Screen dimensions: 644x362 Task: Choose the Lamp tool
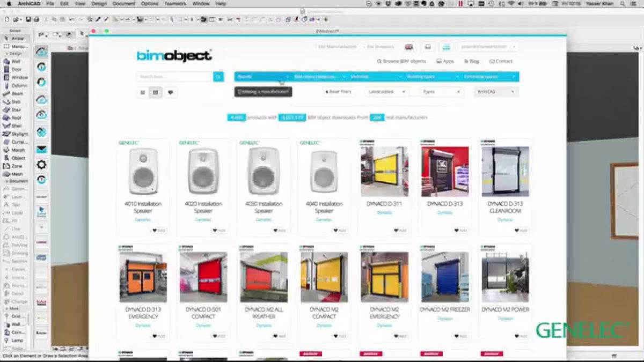click(15, 340)
